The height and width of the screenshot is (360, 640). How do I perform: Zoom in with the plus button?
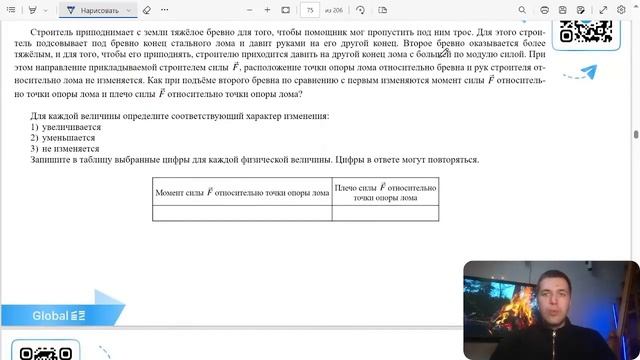point(267,10)
